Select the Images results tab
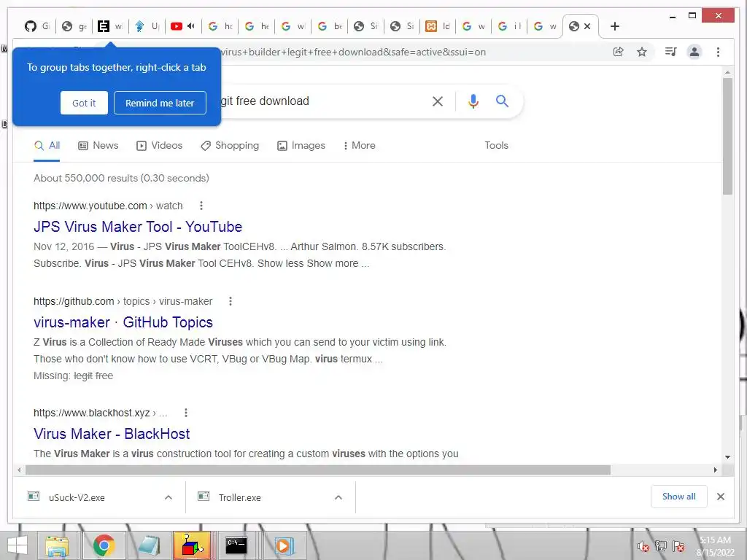This screenshot has height=560, width=747. pos(301,146)
